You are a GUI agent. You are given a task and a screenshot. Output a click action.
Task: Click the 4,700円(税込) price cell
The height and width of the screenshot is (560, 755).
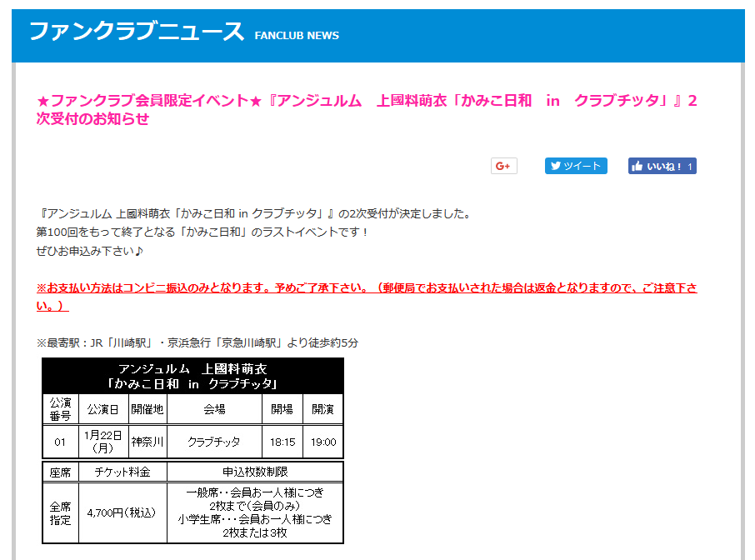[x=122, y=513]
